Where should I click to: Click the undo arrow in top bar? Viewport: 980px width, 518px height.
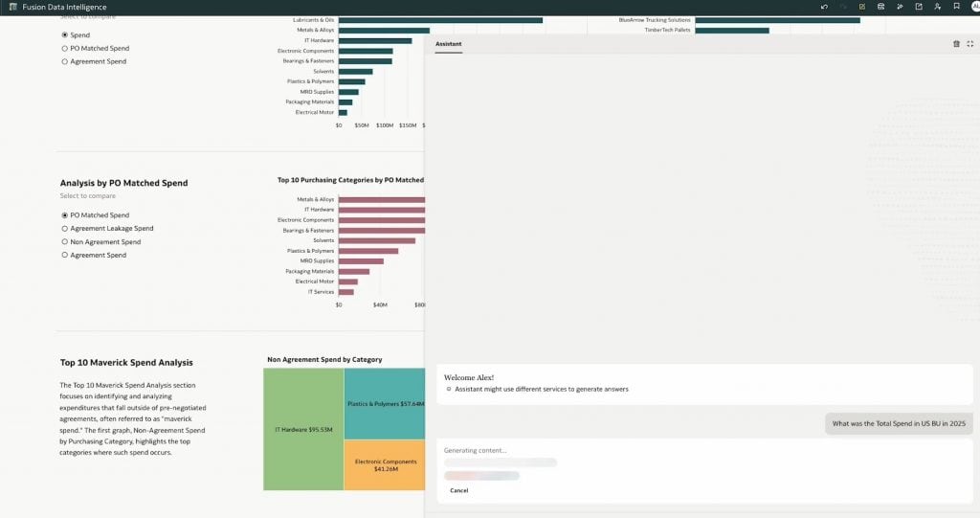tap(824, 7)
